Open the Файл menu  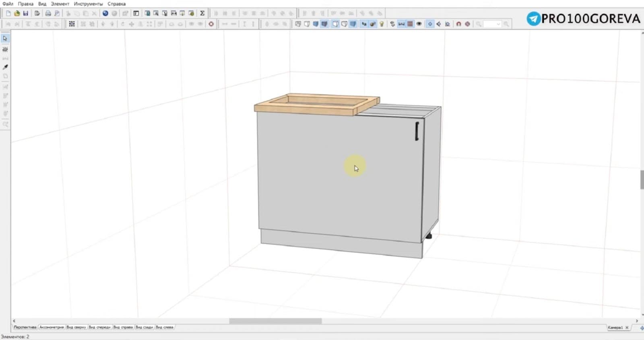coord(8,4)
